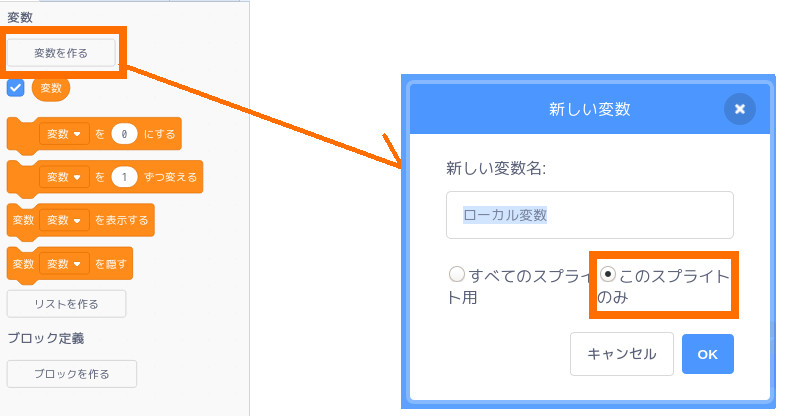This screenshot has height=416, width=788.
Task: Select the このスプライトのみ radio option
Action: (608, 274)
